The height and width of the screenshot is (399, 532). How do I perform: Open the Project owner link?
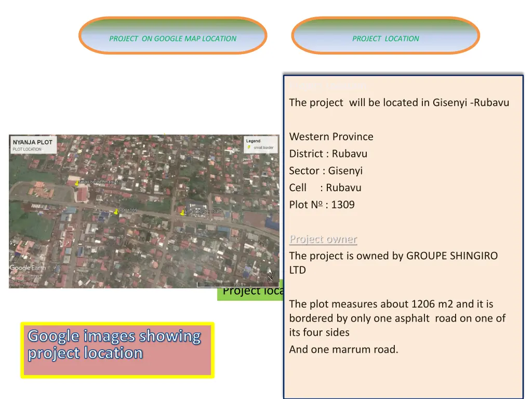pyautogui.click(x=323, y=239)
